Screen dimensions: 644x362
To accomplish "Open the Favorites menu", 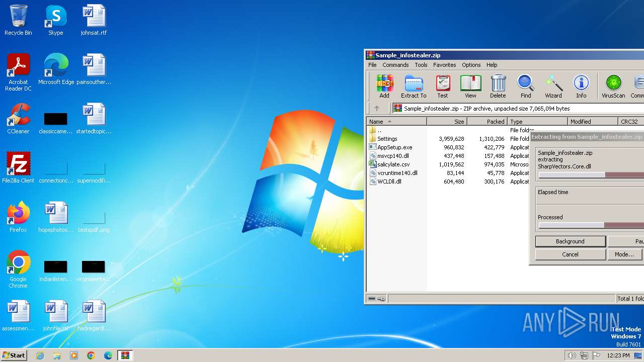I will point(445,65).
